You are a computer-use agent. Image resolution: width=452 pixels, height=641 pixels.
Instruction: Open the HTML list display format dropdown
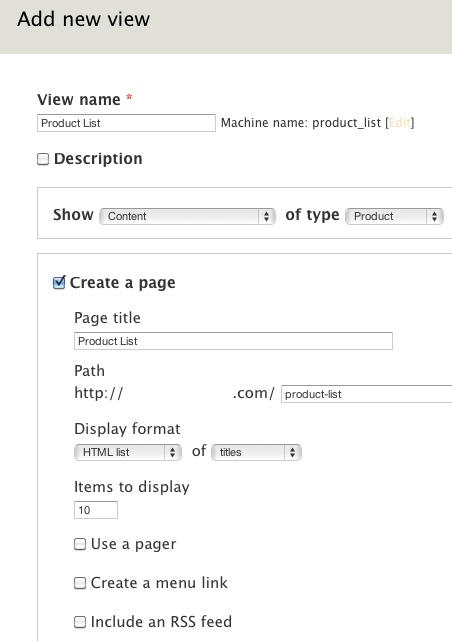[x=128, y=452]
